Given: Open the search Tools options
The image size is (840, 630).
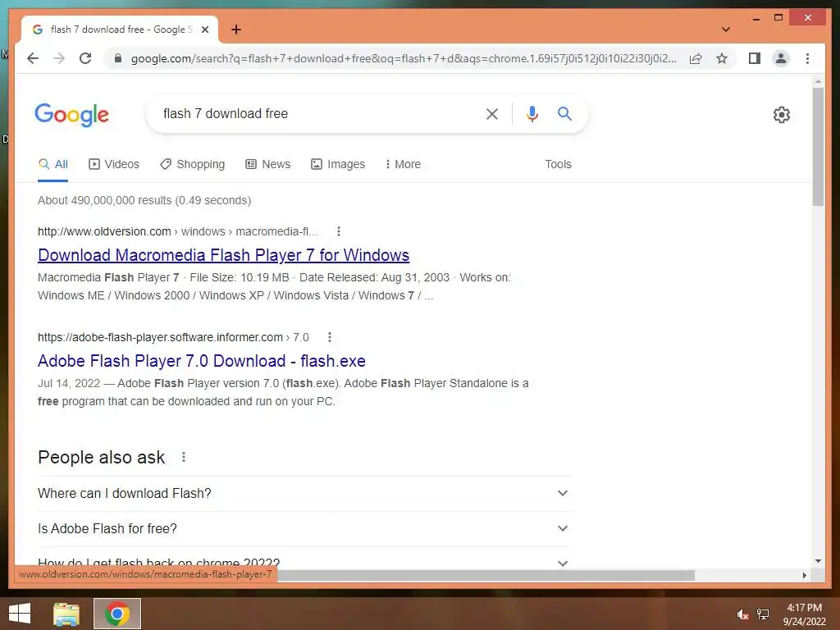Looking at the screenshot, I should tap(558, 164).
